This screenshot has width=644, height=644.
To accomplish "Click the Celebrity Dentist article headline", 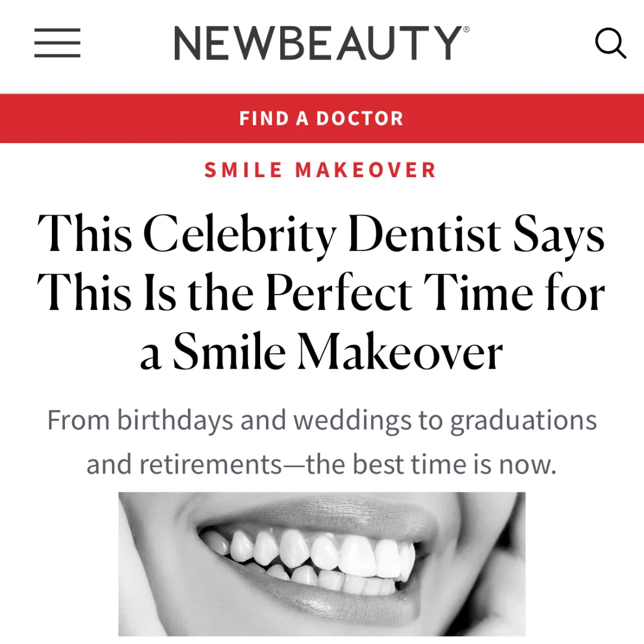I will (x=321, y=292).
